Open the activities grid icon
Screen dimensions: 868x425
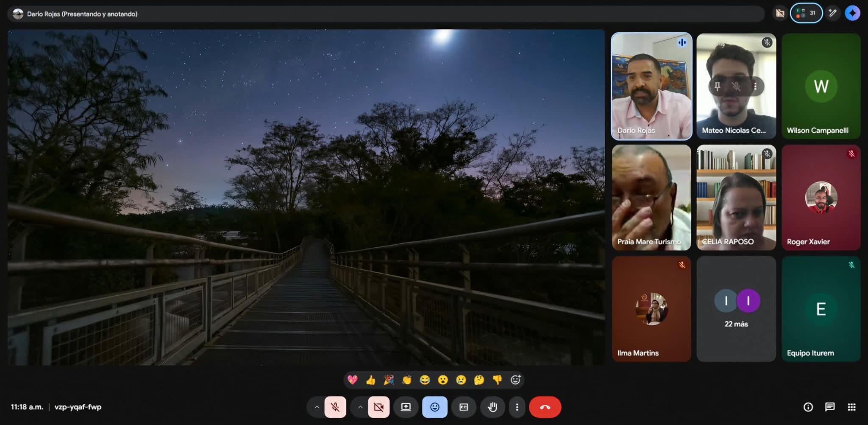(x=851, y=407)
